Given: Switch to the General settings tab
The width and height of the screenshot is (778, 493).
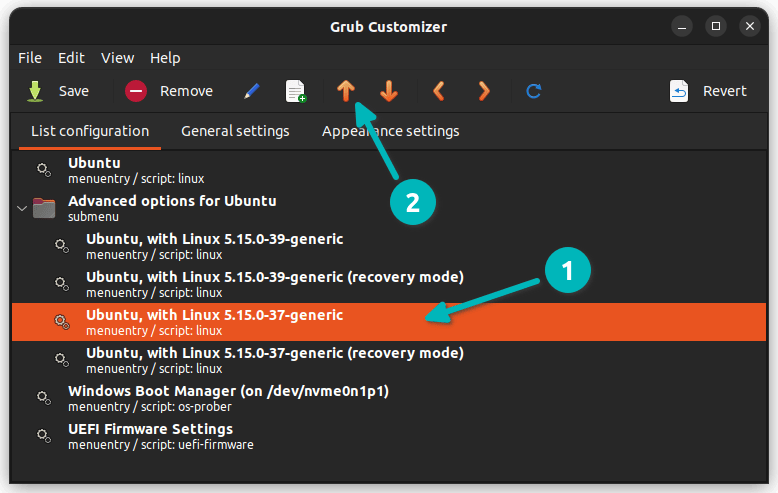Looking at the screenshot, I should tap(235, 131).
